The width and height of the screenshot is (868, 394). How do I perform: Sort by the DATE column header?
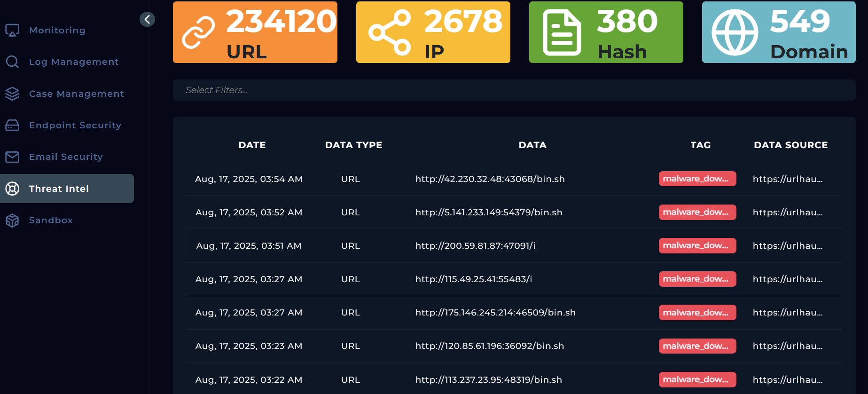[x=252, y=145]
